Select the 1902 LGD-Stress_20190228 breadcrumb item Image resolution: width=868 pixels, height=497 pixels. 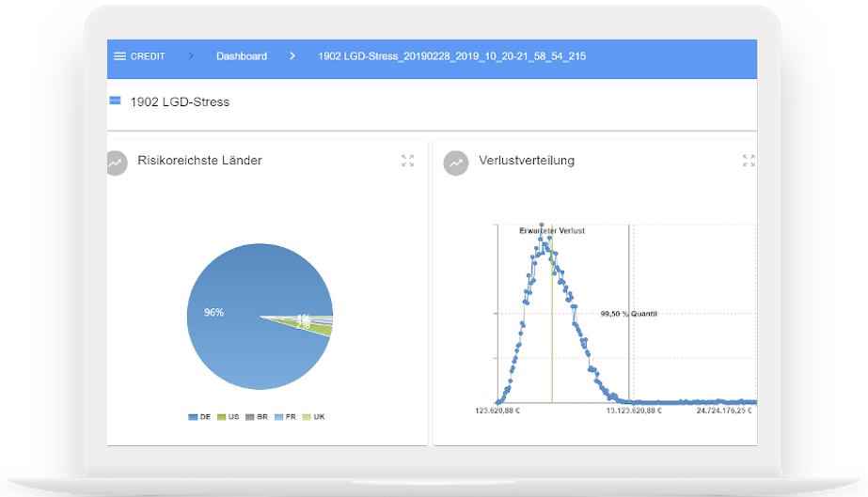point(451,56)
